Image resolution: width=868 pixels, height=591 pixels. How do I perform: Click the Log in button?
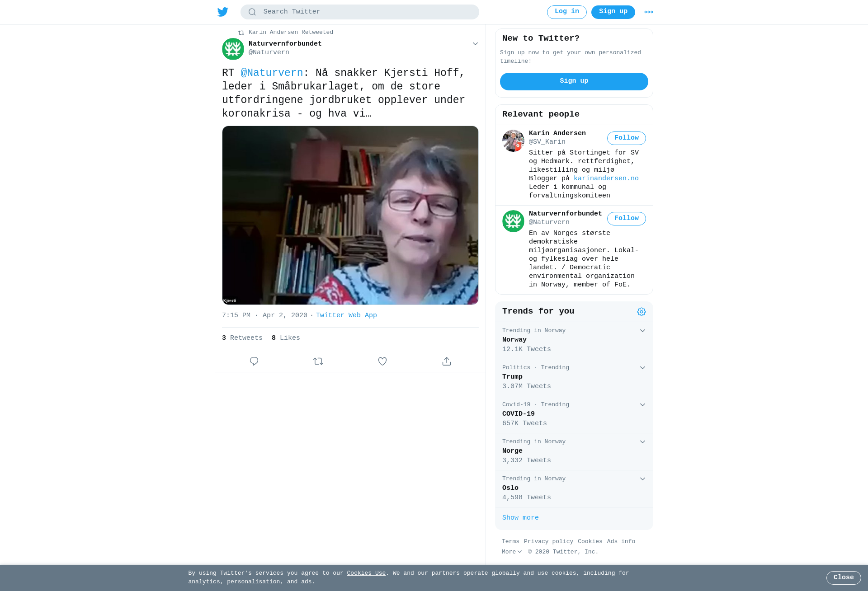pos(567,12)
